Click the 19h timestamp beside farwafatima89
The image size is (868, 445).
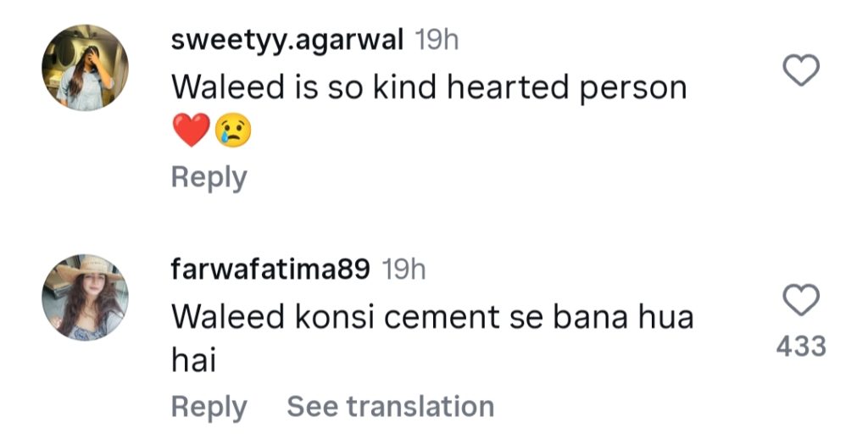(x=403, y=270)
